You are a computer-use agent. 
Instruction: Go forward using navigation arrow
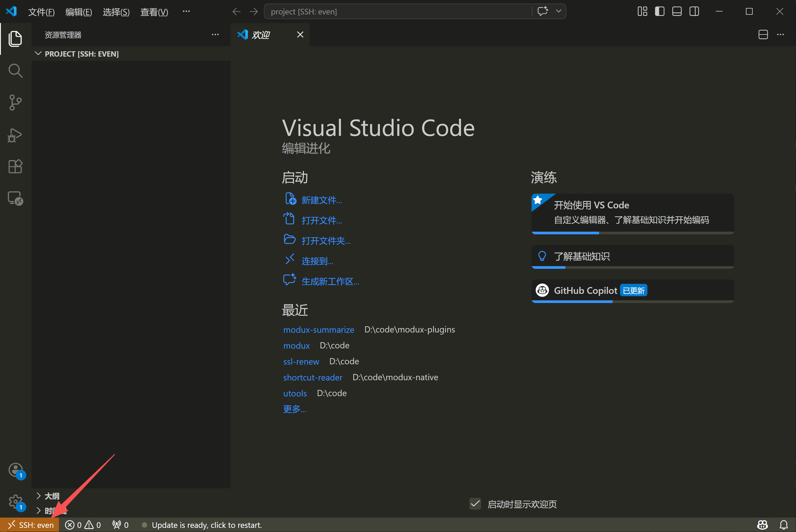tap(254, 11)
